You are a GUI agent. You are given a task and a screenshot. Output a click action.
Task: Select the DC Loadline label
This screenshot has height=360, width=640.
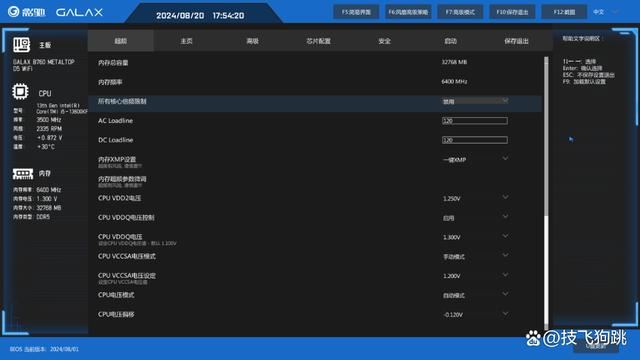coord(116,140)
